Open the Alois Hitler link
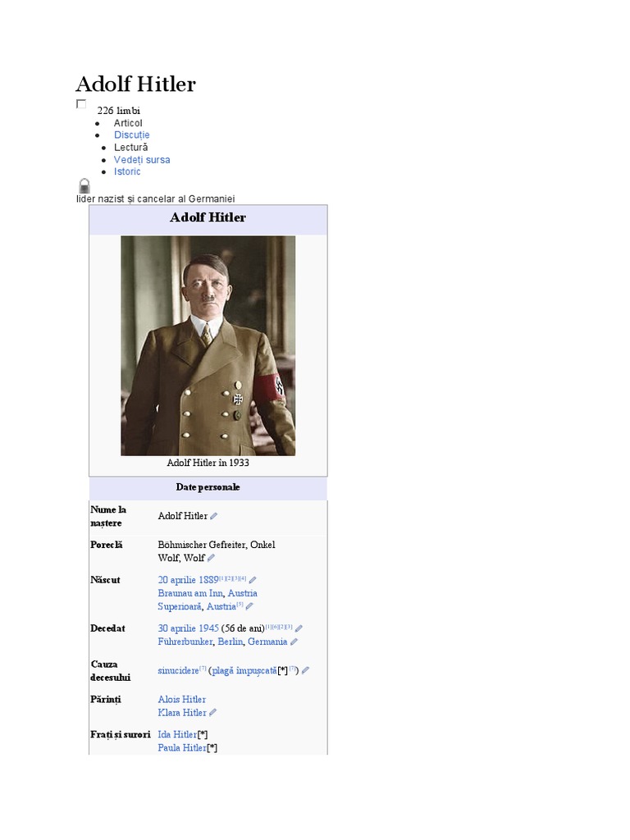630x840 pixels. pos(181,699)
